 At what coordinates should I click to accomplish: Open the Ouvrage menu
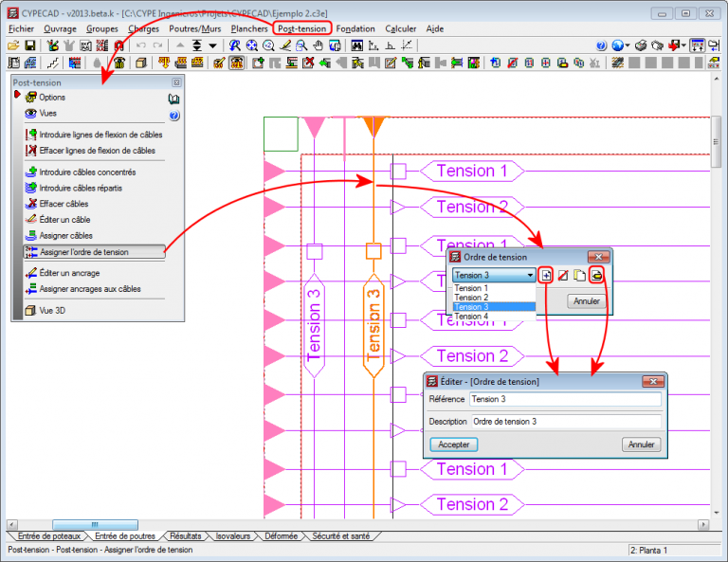click(x=60, y=28)
